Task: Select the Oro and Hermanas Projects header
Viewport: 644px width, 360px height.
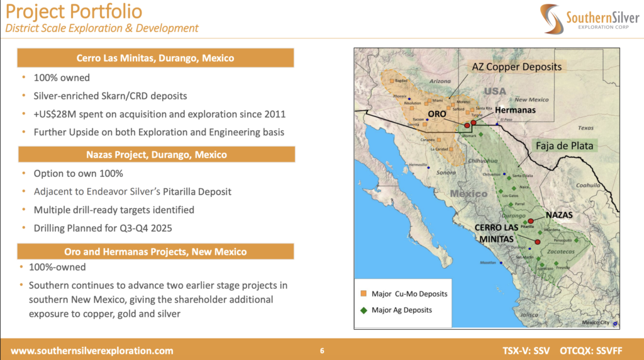Action: click(155, 251)
